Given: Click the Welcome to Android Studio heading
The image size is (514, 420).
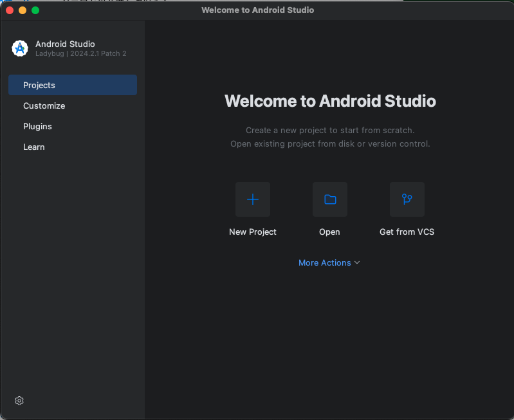Looking at the screenshot, I should tap(330, 101).
